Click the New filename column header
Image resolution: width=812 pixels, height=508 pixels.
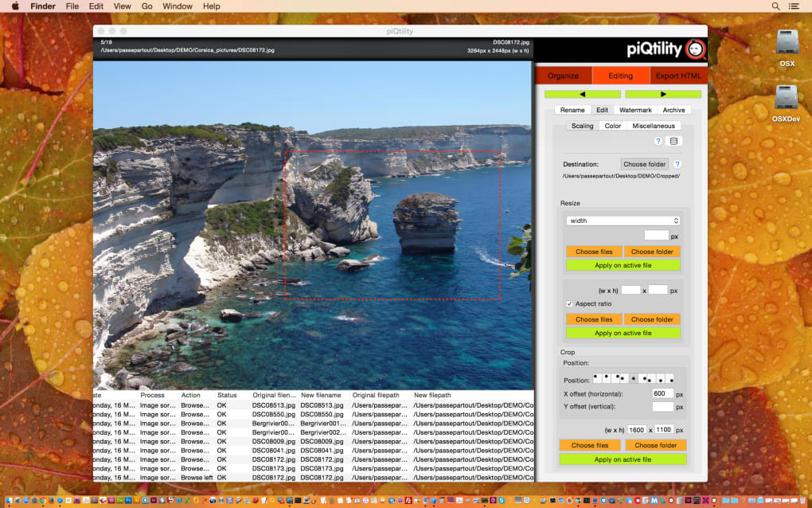[x=321, y=395]
